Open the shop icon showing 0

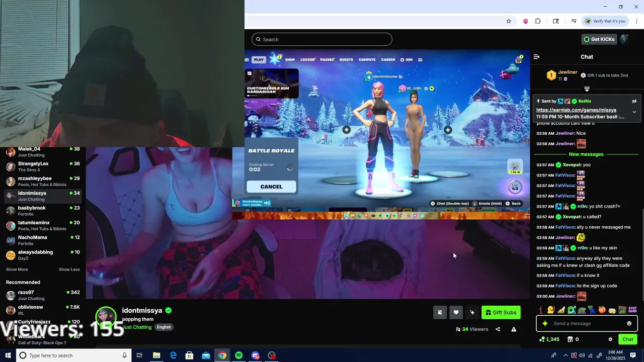point(573,339)
